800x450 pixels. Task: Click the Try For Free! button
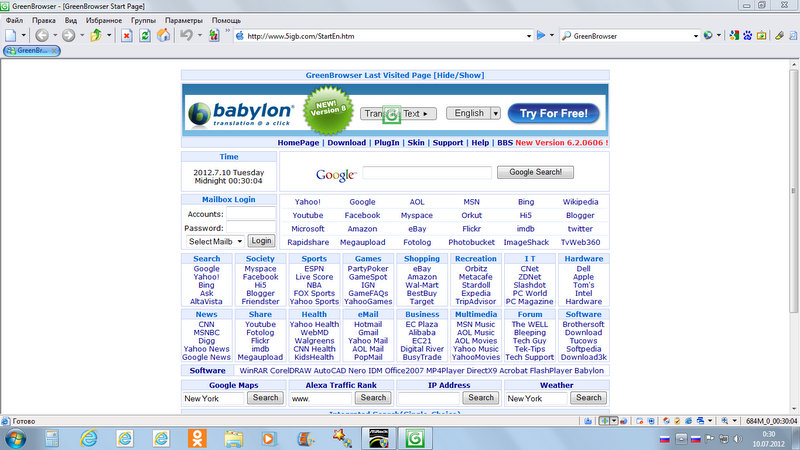point(554,113)
